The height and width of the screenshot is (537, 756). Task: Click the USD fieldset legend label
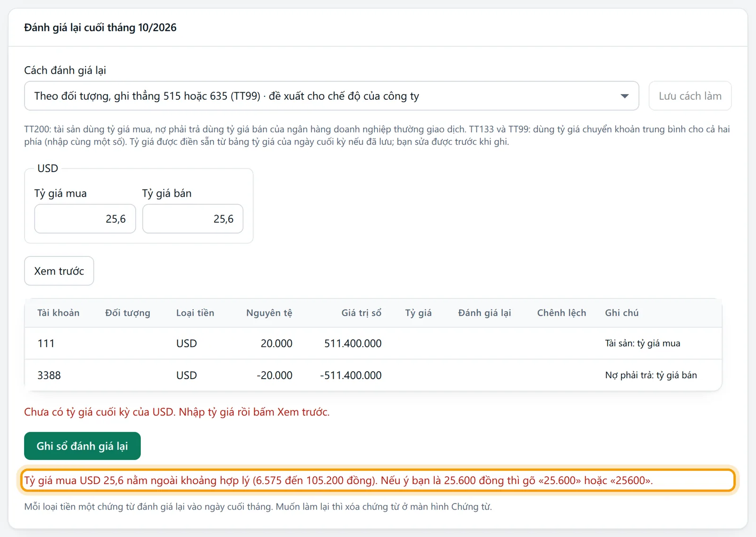(x=48, y=168)
